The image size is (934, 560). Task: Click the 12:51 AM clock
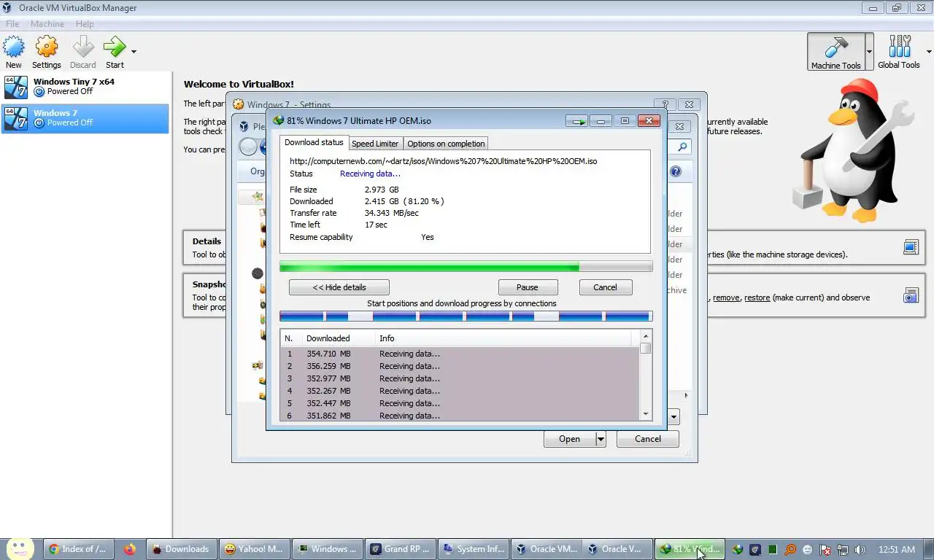click(897, 550)
